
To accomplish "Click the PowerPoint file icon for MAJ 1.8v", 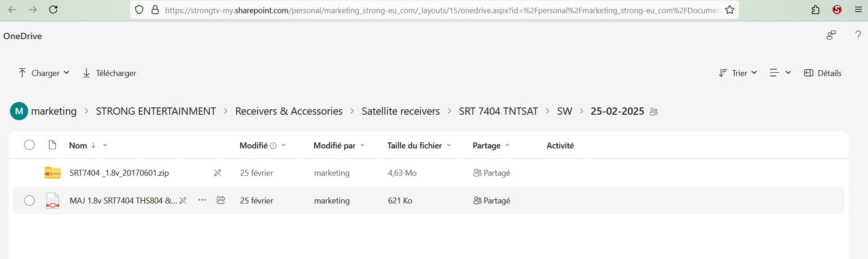I will point(53,200).
